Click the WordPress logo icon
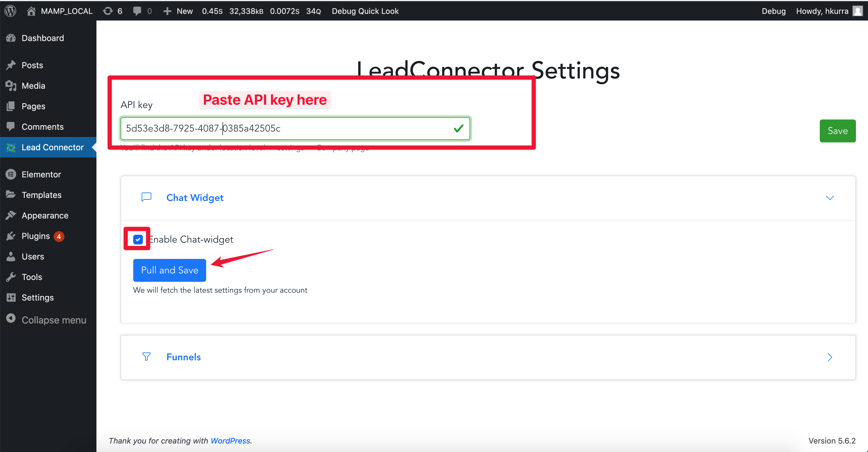The height and width of the screenshot is (452, 868). point(11,11)
